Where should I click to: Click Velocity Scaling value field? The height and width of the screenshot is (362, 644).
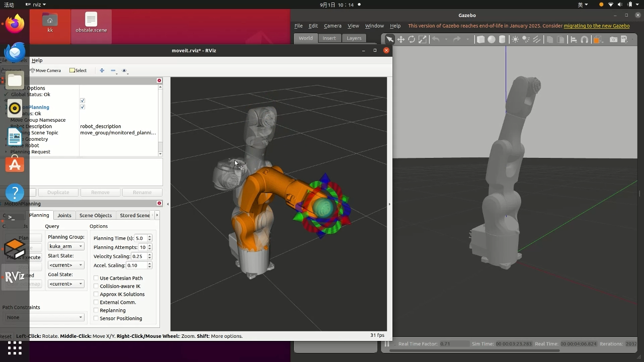coord(138,256)
